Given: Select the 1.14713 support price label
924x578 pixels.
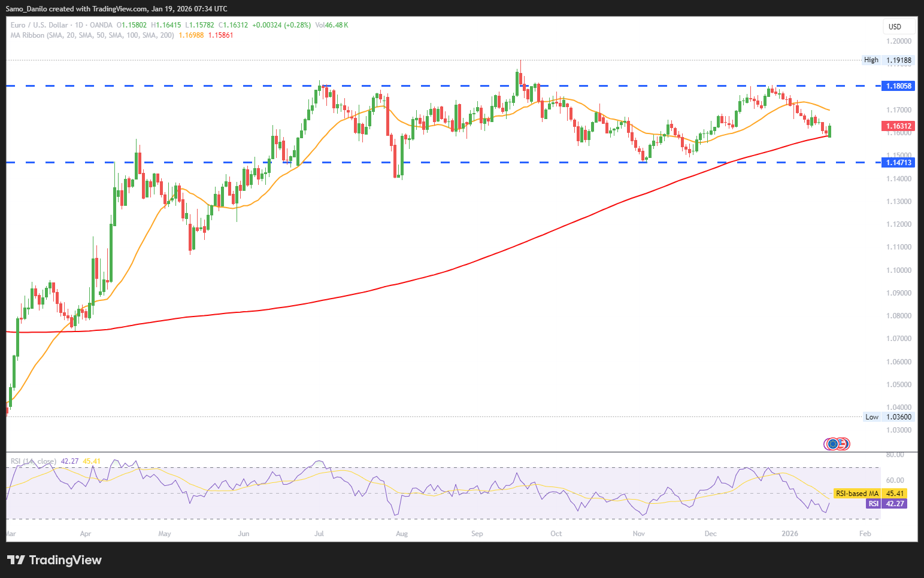Looking at the screenshot, I should pyautogui.click(x=898, y=163).
